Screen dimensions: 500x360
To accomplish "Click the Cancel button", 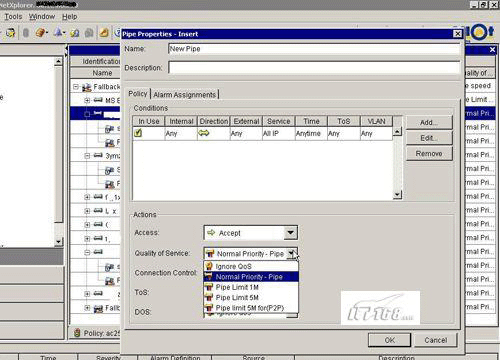I will [436, 340].
